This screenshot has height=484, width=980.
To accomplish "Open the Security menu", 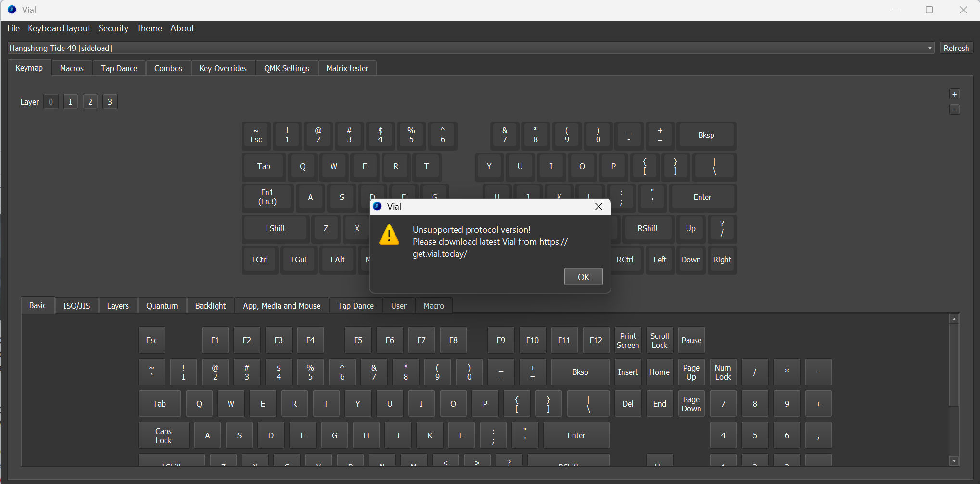I will click(x=114, y=28).
